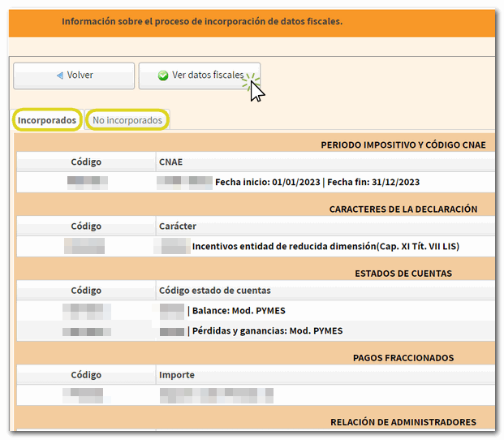Select the Balance: Mod. PYMES row

tap(239, 310)
